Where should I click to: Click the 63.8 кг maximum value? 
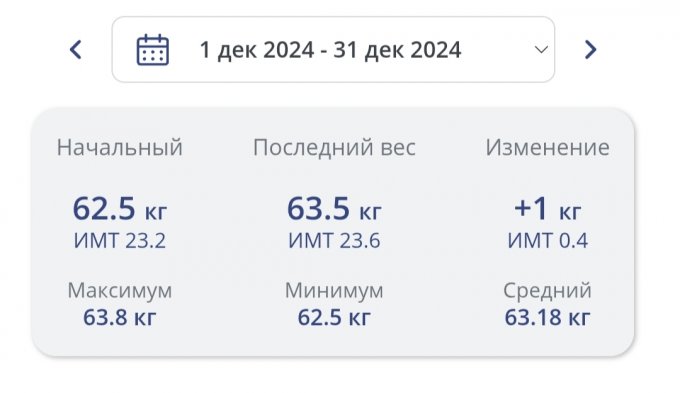tap(120, 317)
